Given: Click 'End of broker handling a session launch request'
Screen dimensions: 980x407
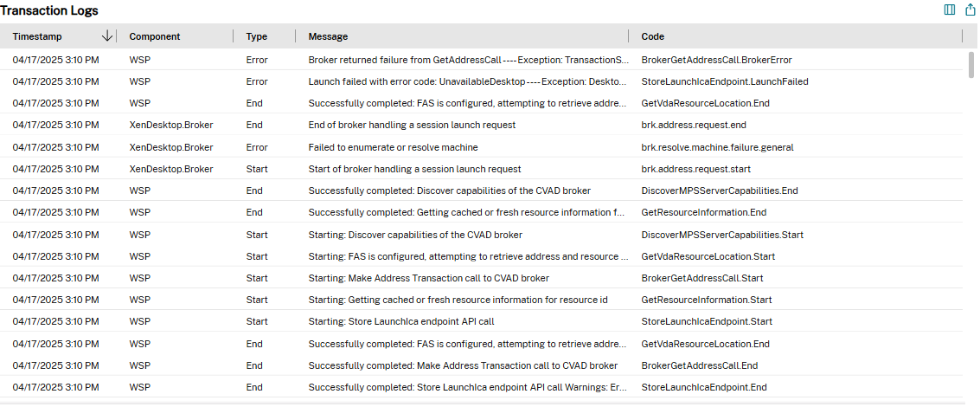Looking at the screenshot, I should 412,125.
